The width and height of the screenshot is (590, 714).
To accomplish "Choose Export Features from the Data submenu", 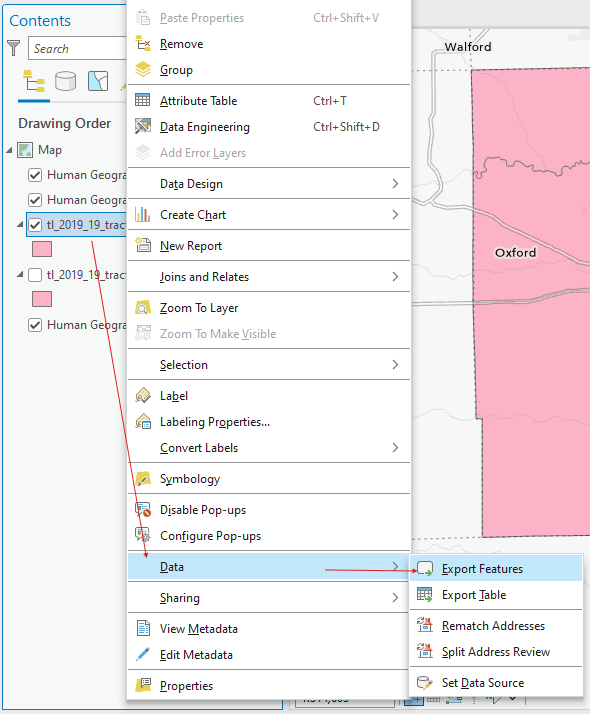I will coord(496,569).
